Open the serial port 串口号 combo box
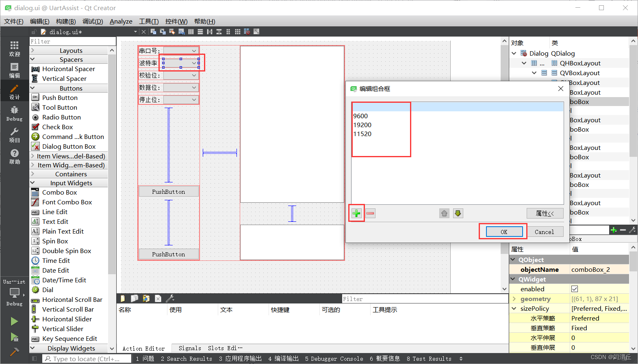The image size is (638, 364). [181, 51]
